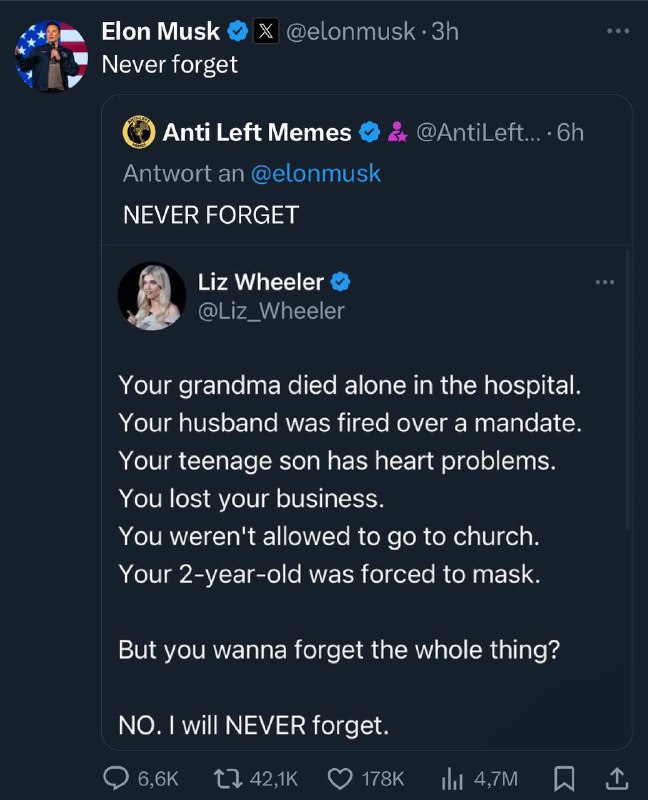
Task: Open the three-dot menu of Elon Musk's tweet
Action: (x=618, y=31)
